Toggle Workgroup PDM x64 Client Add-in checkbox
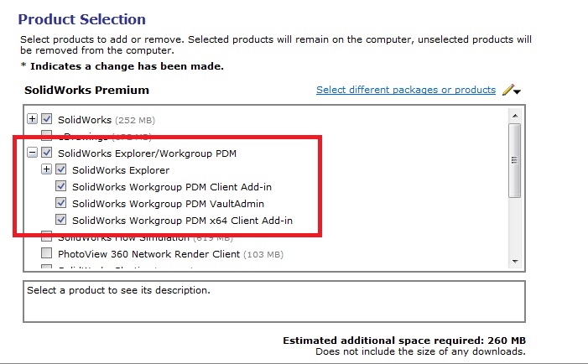This screenshot has width=588, height=364. pos(61,221)
